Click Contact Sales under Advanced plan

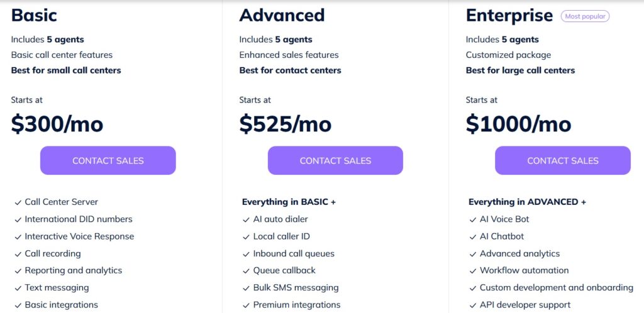coord(335,160)
